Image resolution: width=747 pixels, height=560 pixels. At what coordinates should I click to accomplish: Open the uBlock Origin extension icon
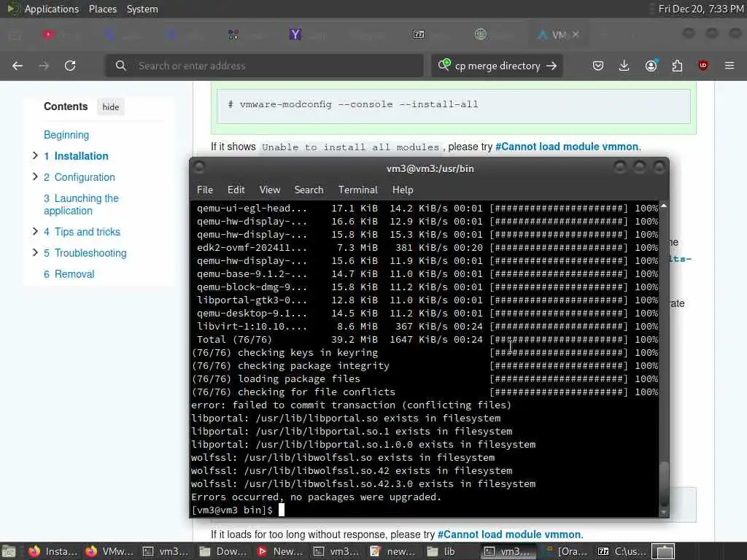point(703,66)
